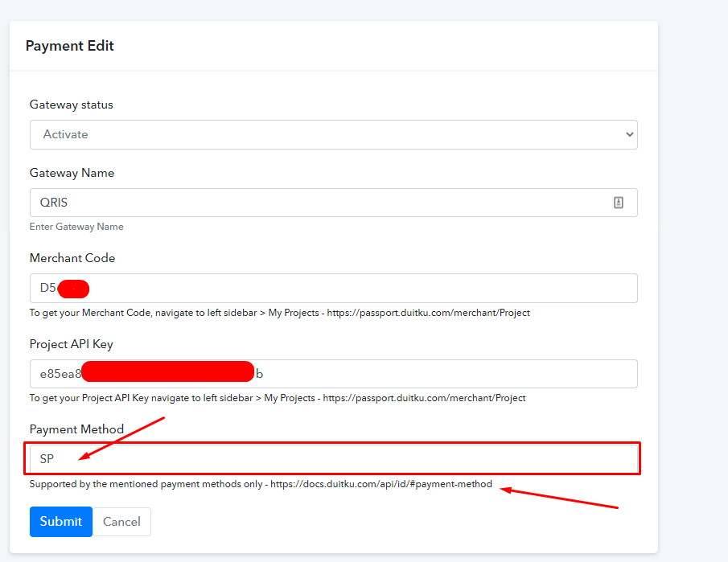Click the chevron arrow on the Activate select
This screenshot has width=728, height=562.
[629, 134]
